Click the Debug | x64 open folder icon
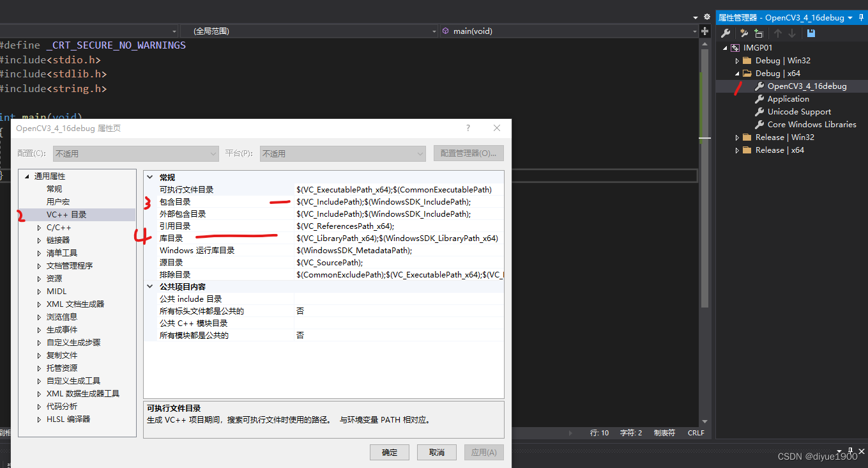This screenshot has width=868, height=468. (747, 74)
